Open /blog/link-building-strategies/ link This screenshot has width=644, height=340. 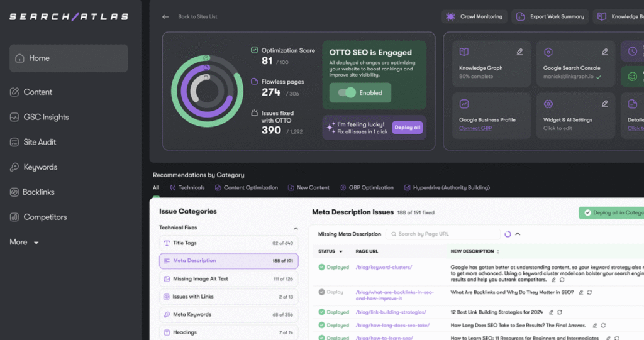[391, 312]
